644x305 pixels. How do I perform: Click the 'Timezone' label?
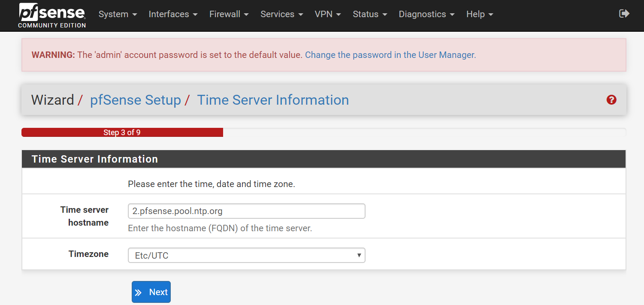(89, 254)
